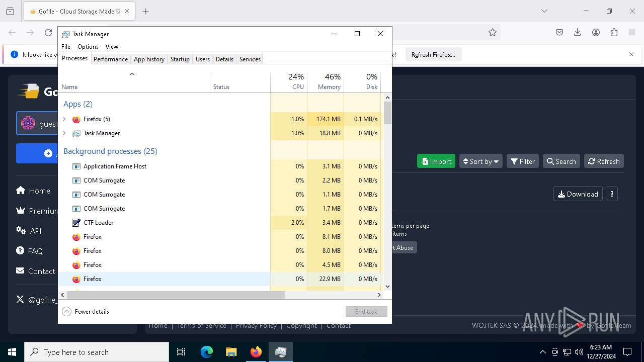This screenshot has width=644, height=362.
Task: Open Firefox application hamburger menu
Action: click(632, 32)
